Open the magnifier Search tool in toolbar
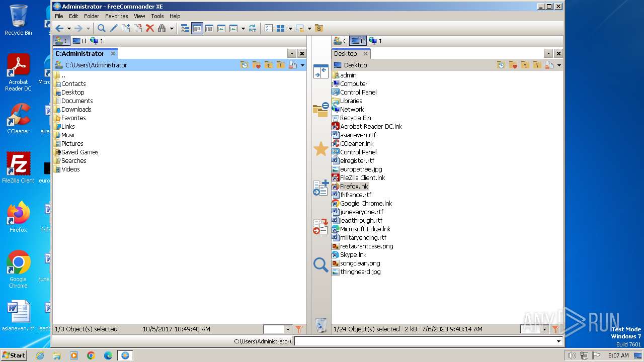 (102, 29)
